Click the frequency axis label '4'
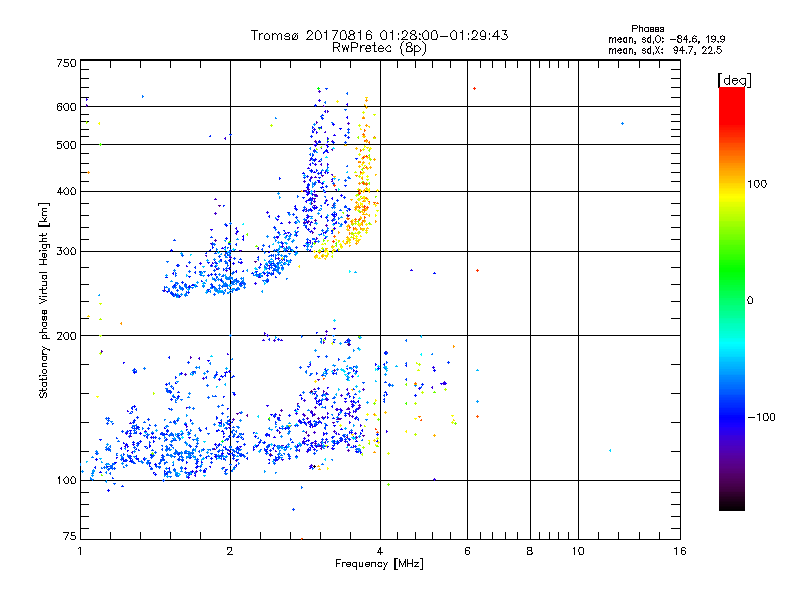800x600 pixels. (x=380, y=551)
